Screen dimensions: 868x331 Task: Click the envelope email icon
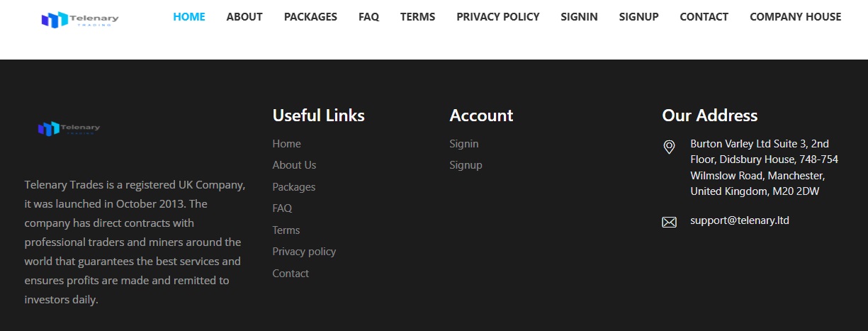click(x=669, y=222)
